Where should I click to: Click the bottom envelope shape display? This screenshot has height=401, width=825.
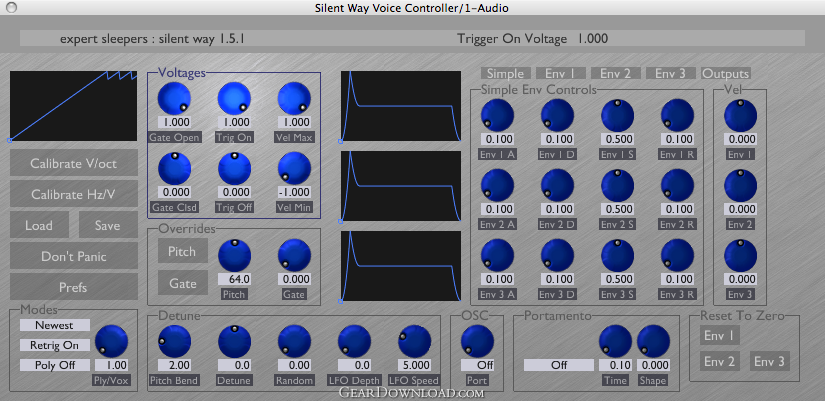pos(401,266)
